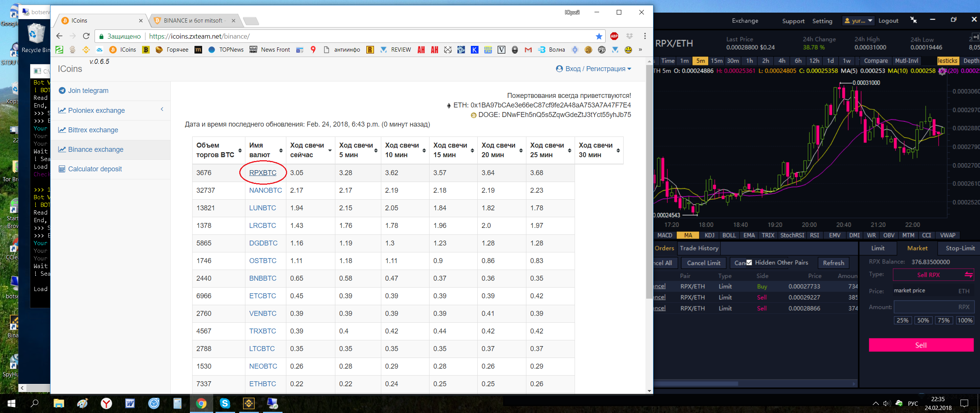Open Skype from the Windows taskbar
980x413 pixels.
[x=225, y=403]
